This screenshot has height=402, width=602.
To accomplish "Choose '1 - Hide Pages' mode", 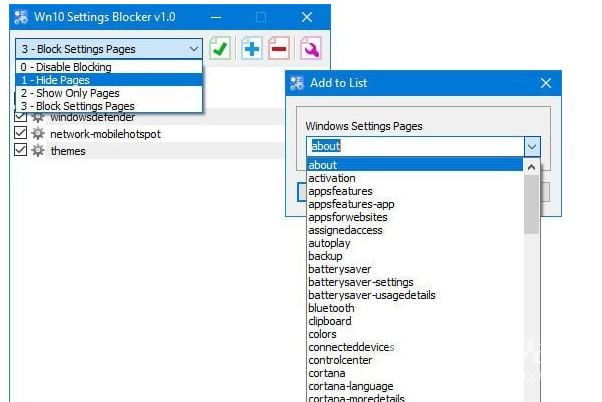I will click(x=109, y=80).
